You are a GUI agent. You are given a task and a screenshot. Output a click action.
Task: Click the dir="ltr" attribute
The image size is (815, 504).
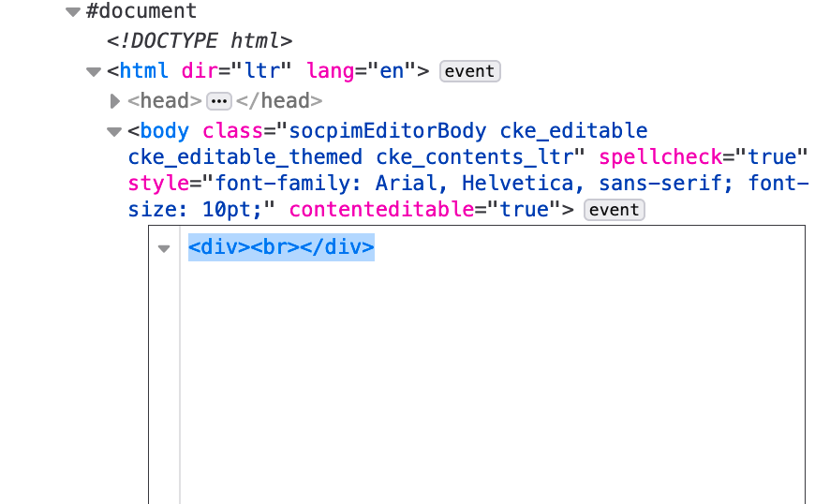coord(236,71)
